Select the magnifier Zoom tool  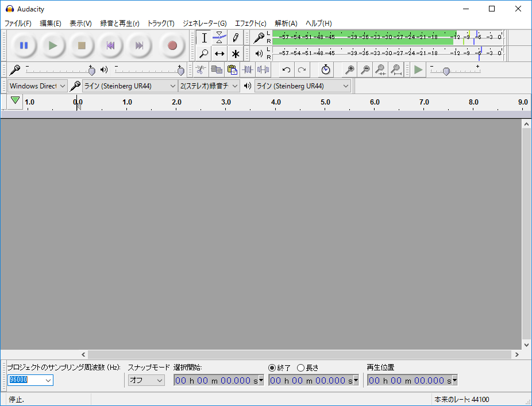click(204, 53)
